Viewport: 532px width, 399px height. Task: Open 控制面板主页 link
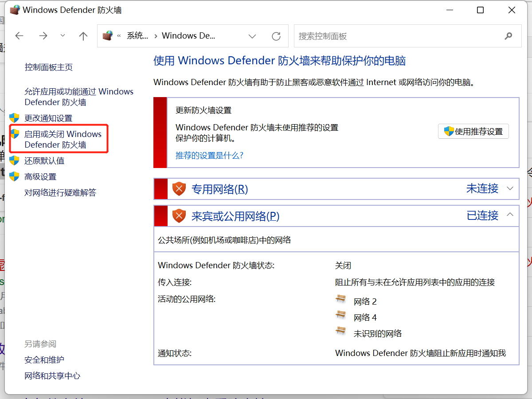[x=49, y=67]
